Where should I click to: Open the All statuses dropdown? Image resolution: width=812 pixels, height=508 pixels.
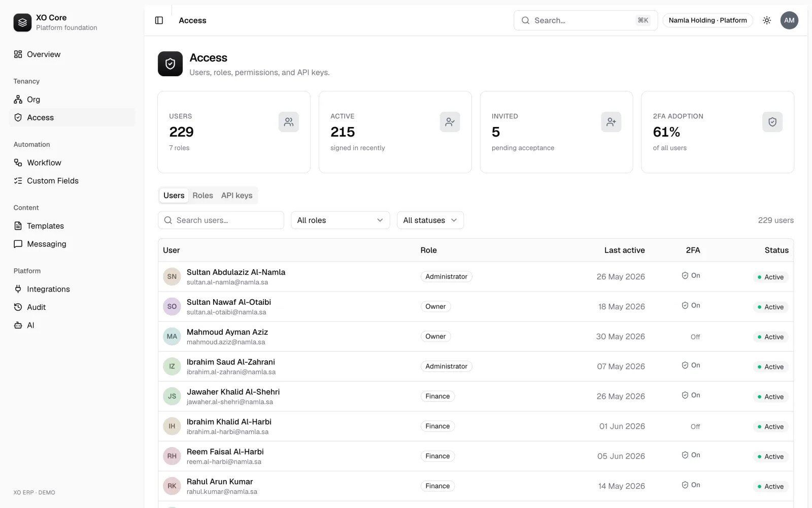pyautogui.click(x=430, y=220)
